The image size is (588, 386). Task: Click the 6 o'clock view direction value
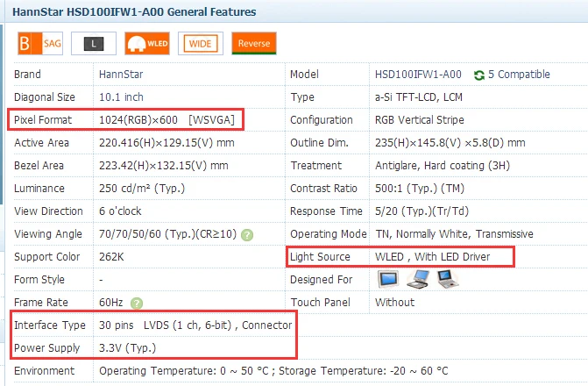point(120,211)
